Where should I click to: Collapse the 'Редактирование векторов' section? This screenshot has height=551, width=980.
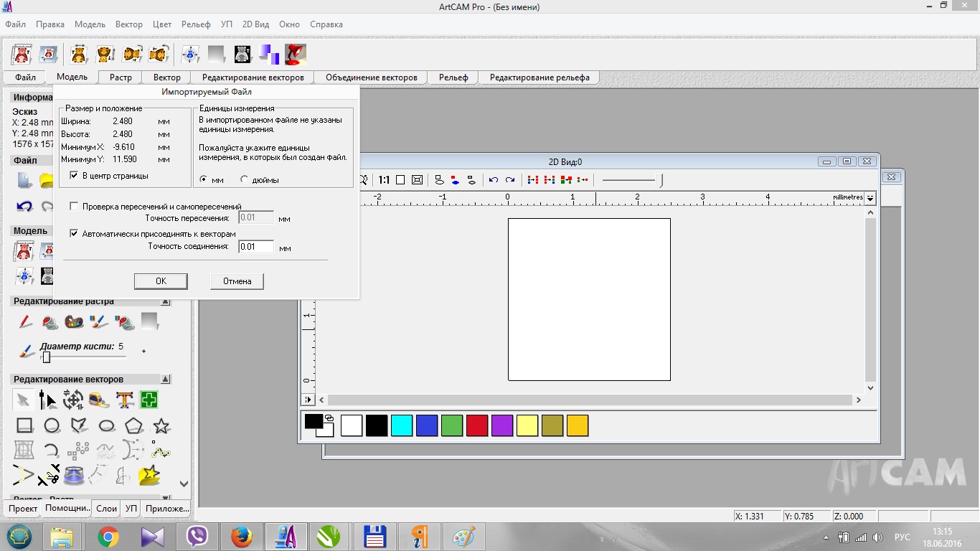(166, 380)
